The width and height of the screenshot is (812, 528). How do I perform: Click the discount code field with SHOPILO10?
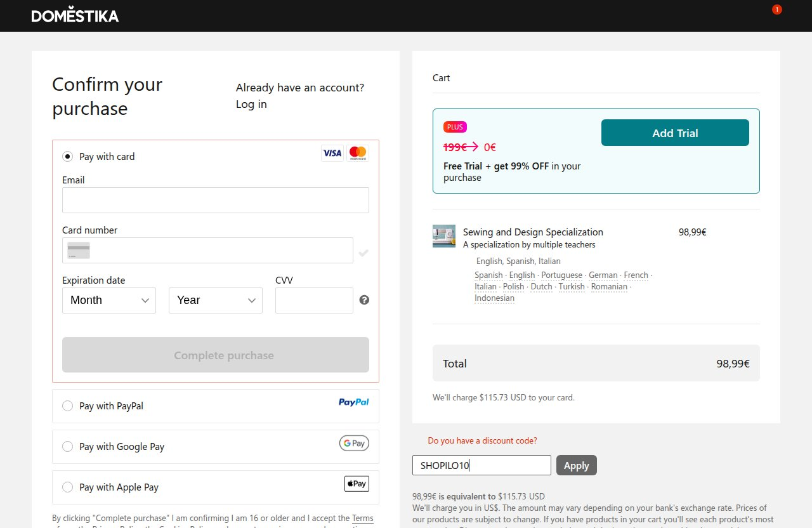[481, 465]
